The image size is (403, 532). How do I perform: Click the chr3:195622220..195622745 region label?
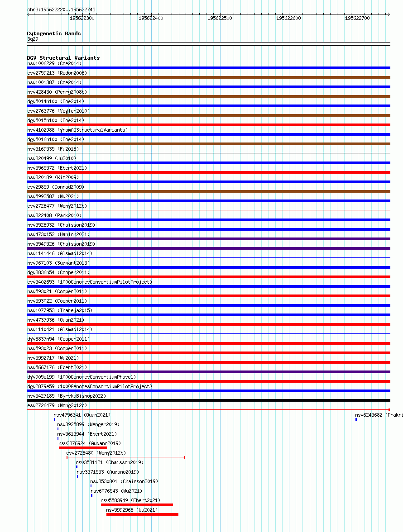point(61,9)
